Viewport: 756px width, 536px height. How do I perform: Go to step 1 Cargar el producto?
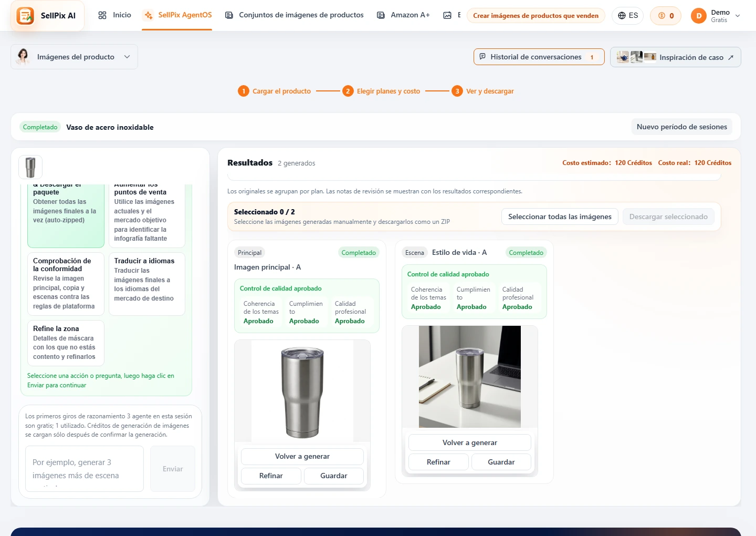point(275,91)
